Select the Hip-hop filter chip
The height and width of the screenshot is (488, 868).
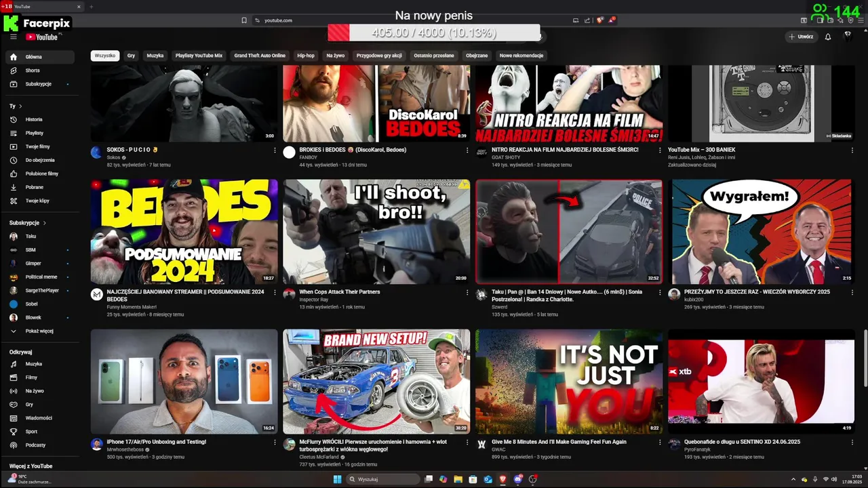306,56
